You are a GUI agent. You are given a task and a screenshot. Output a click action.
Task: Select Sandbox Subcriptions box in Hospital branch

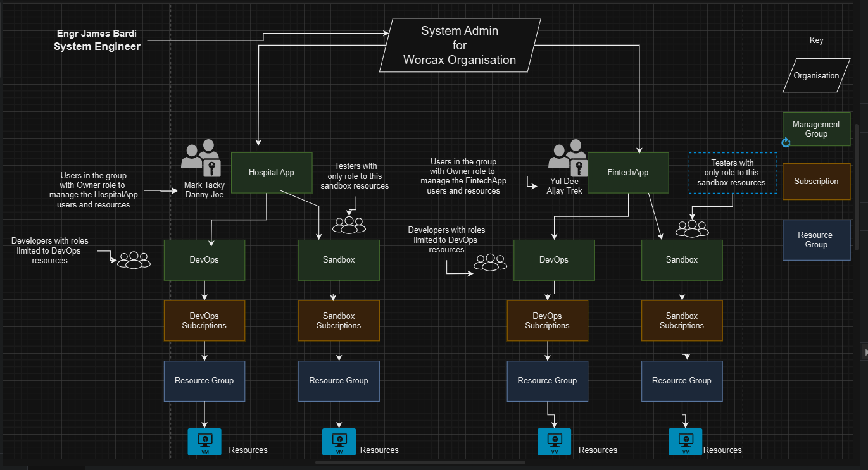(339, 321)
